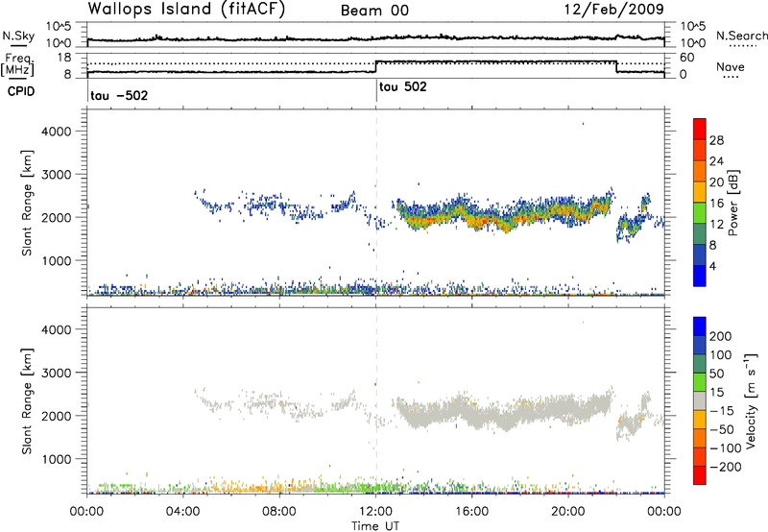
Task: Click the "20" label on Power colorbar
Action: (x=716, y=182)
